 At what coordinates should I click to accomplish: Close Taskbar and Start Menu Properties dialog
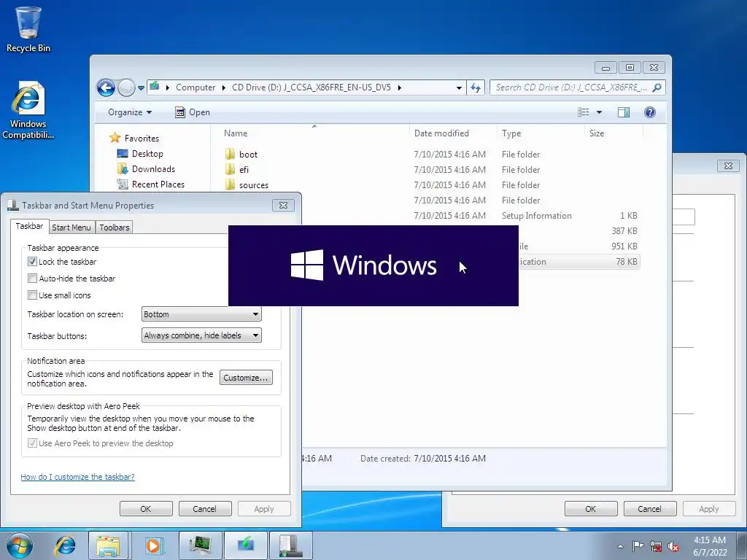284,205
